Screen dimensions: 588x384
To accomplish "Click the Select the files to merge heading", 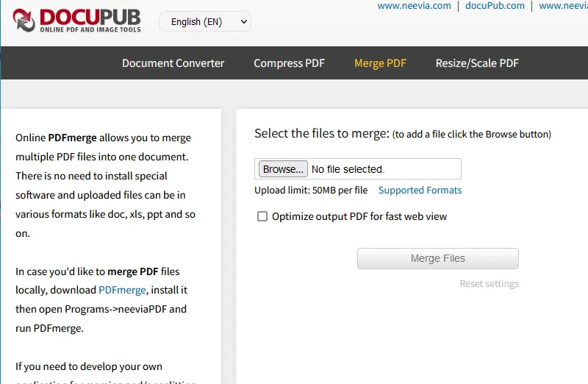I will click(322, 133).
